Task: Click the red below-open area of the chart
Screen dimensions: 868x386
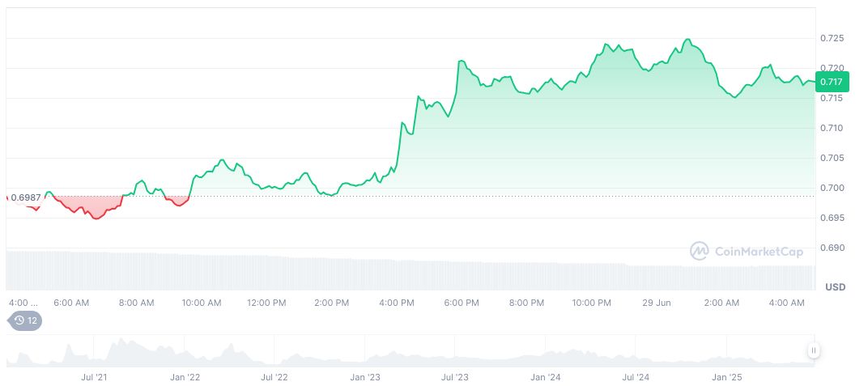Action: pos(97,208)
